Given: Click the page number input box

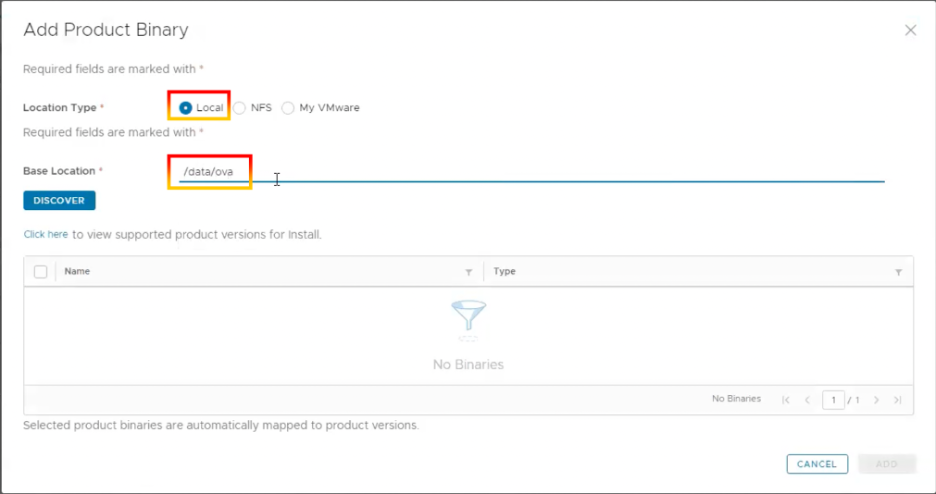Looking at the screenshot, I should pyautogui.click(x=833, y=400).
